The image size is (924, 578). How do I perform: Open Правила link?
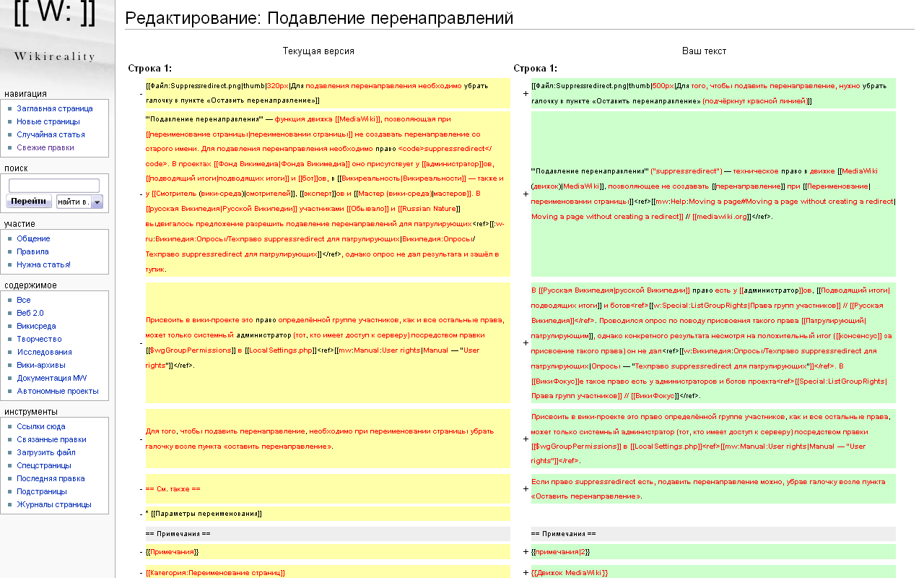(x=33, y=251)
